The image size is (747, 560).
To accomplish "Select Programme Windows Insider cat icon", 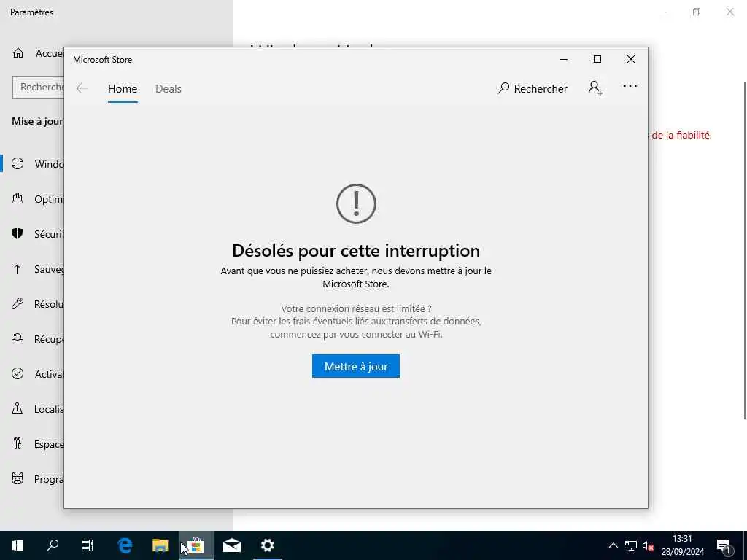I will tap(18, 478).
